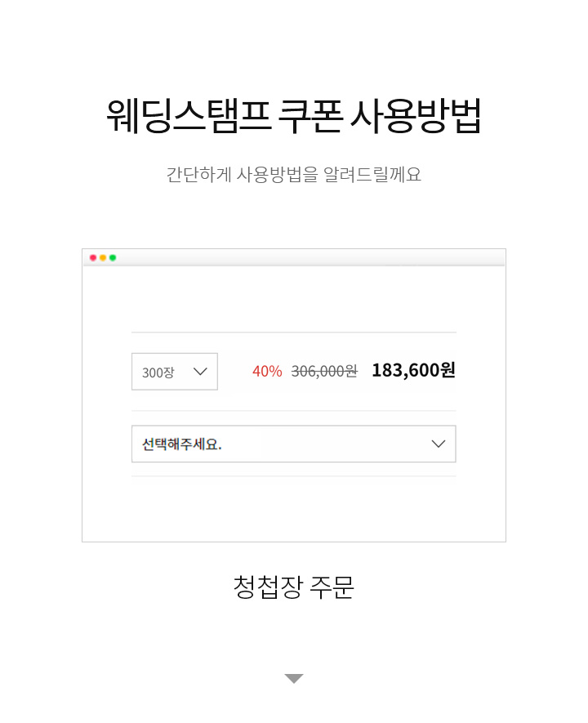Viewport: 588px width, 723px height.
Task: Click the gray title bar of mock window
Action: coord(294,258)
